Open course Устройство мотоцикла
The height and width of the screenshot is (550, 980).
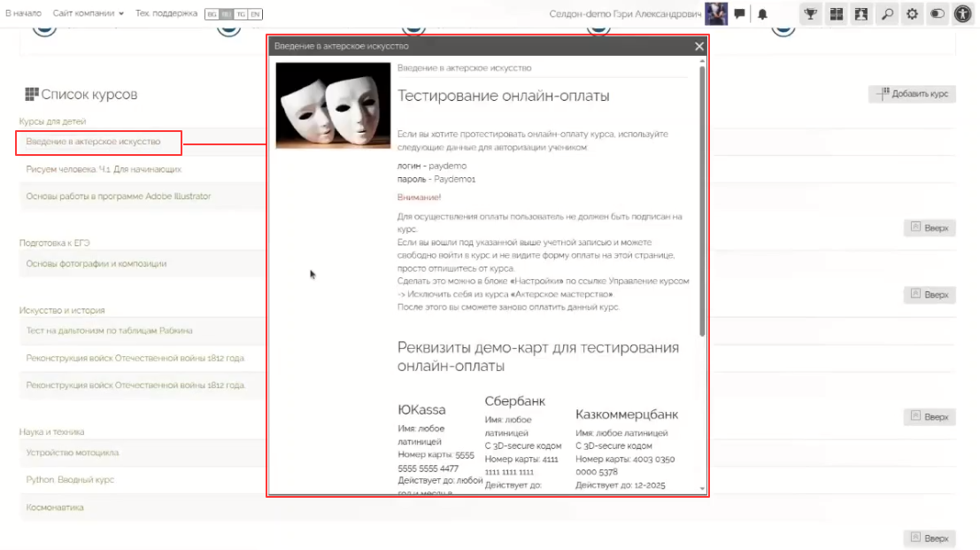click(72, 453)
